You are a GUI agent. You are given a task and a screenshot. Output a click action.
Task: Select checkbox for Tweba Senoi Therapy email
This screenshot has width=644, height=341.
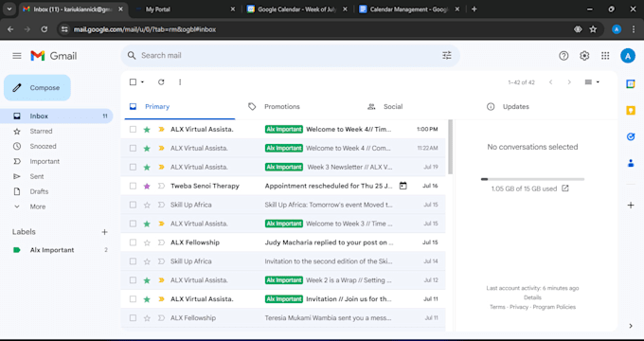[133, 186]
